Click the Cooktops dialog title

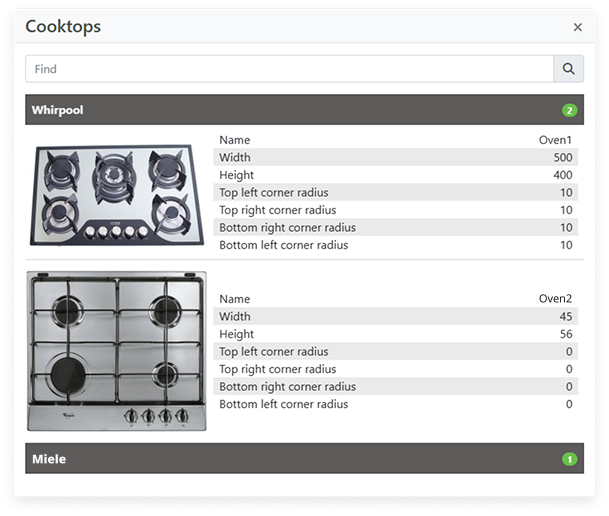point(63,27)
